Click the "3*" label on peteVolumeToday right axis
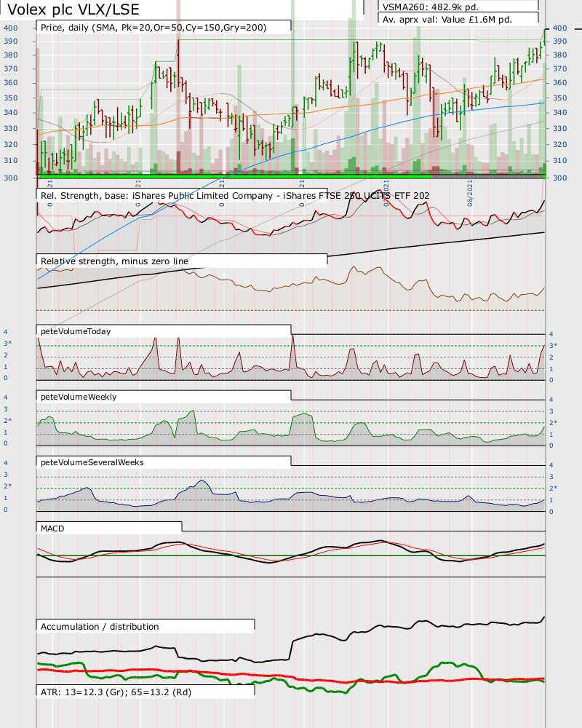The height and width of the screenshot is (728, 582). click(553, 345)
